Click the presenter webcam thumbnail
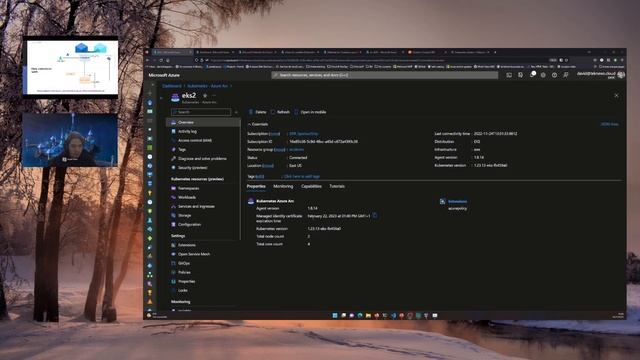This screenshot has height=360, width=640. 70,140
